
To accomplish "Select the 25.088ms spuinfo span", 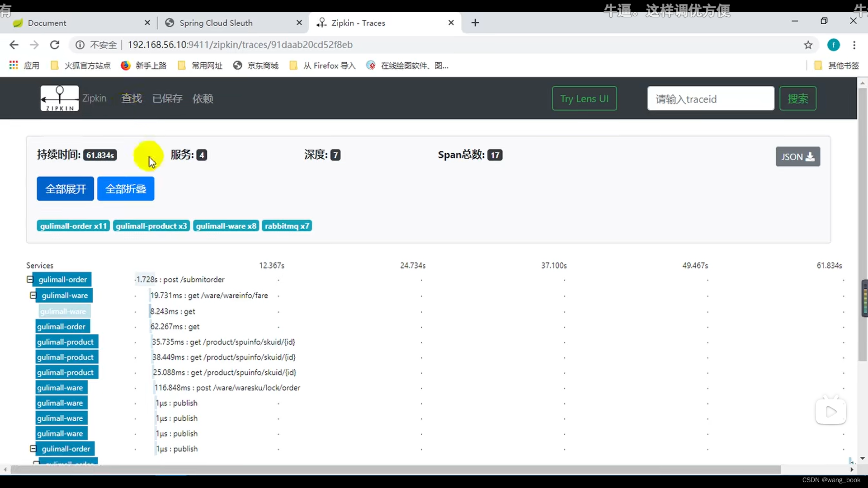I will [224, 373].
